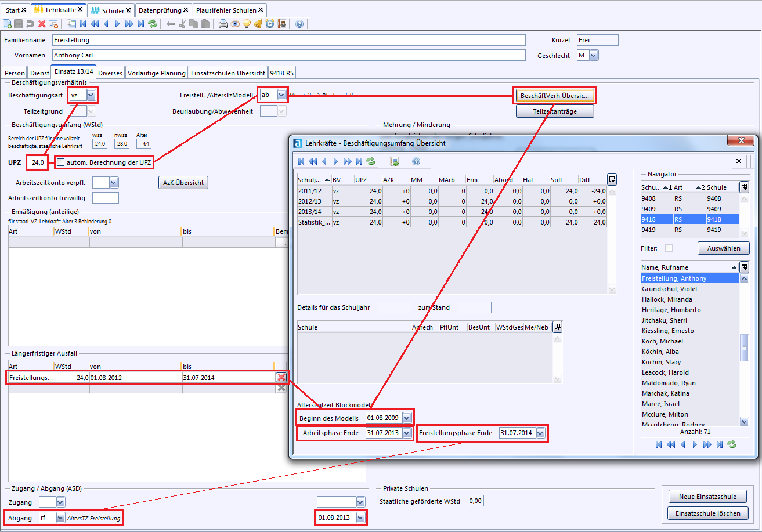
Task: Click the export icon in Beschäftigungsumfang Übersicht toolbar
Action: pyautogui.click(x=395, y=161)
